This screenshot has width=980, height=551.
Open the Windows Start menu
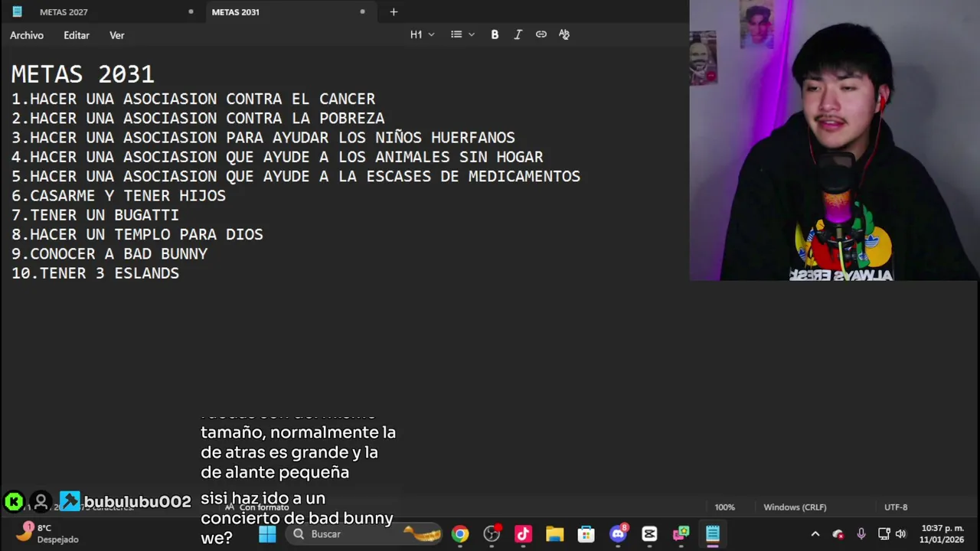pos(267,534)
